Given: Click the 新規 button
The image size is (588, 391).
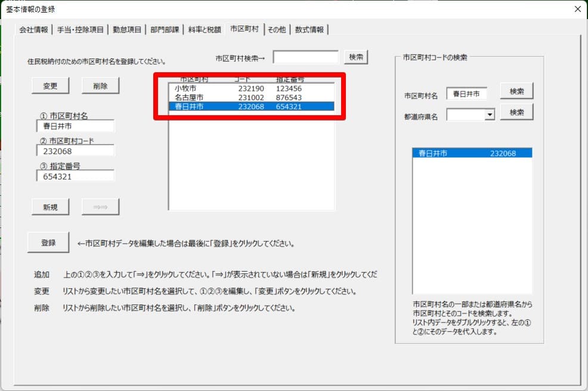Looking at the screenshot, I should coord(50,207).
